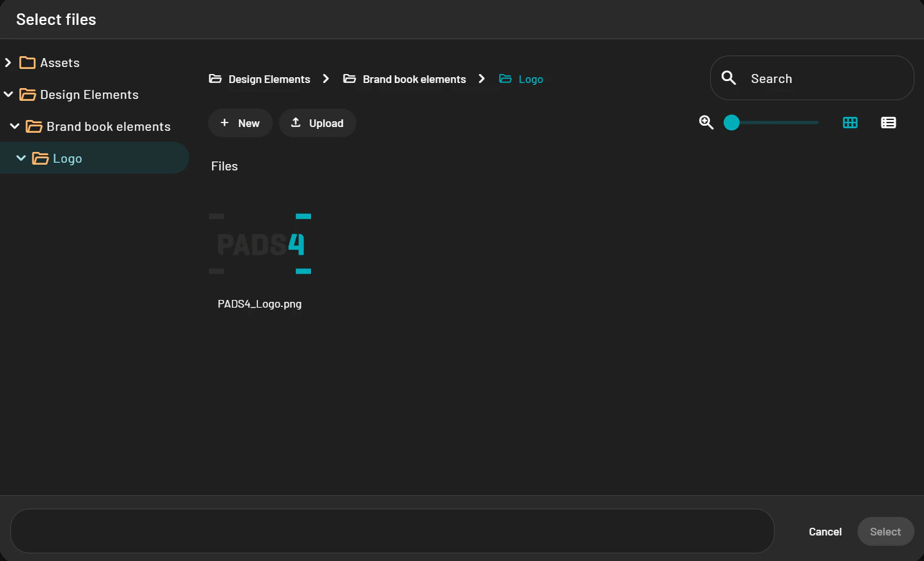This screenshot has height=561, width=924.
Task: Click the Design Elements folder icon in tree
Action: pos(27,94)
